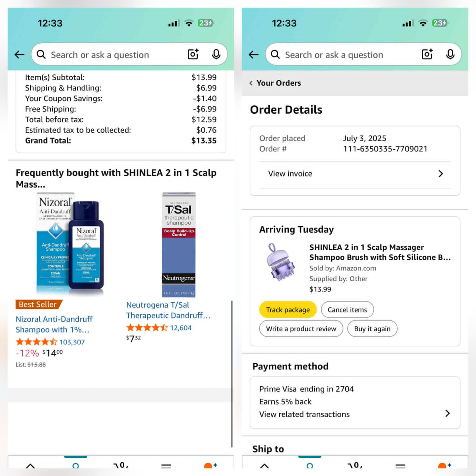This screenshot has height=476, width=476.
Task: Click the Buy it again button
Action: (x=372, y=329)
